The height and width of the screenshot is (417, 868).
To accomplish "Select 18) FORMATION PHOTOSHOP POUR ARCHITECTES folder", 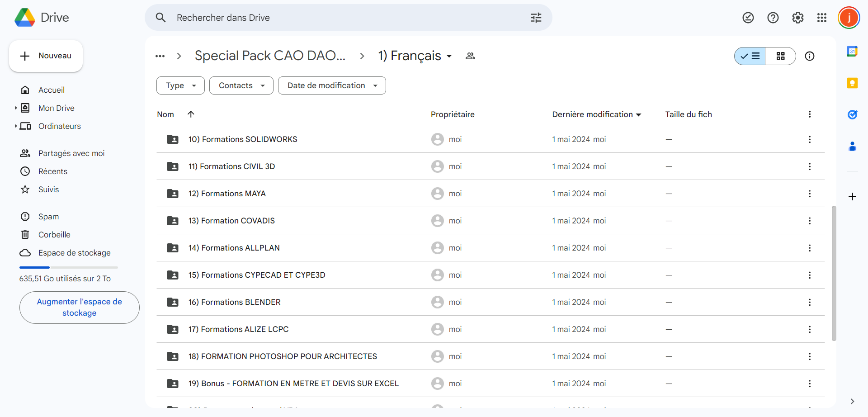I will [x=491, y=356].
